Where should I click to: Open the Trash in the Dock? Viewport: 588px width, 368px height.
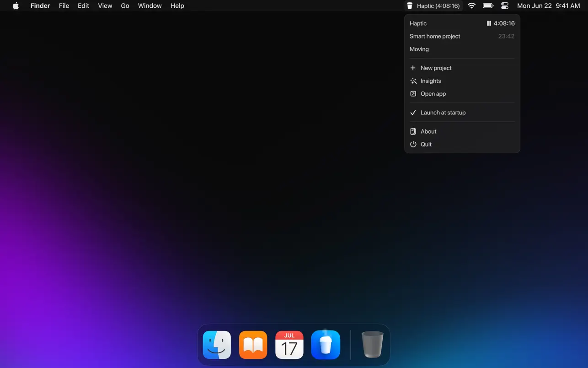372,345
